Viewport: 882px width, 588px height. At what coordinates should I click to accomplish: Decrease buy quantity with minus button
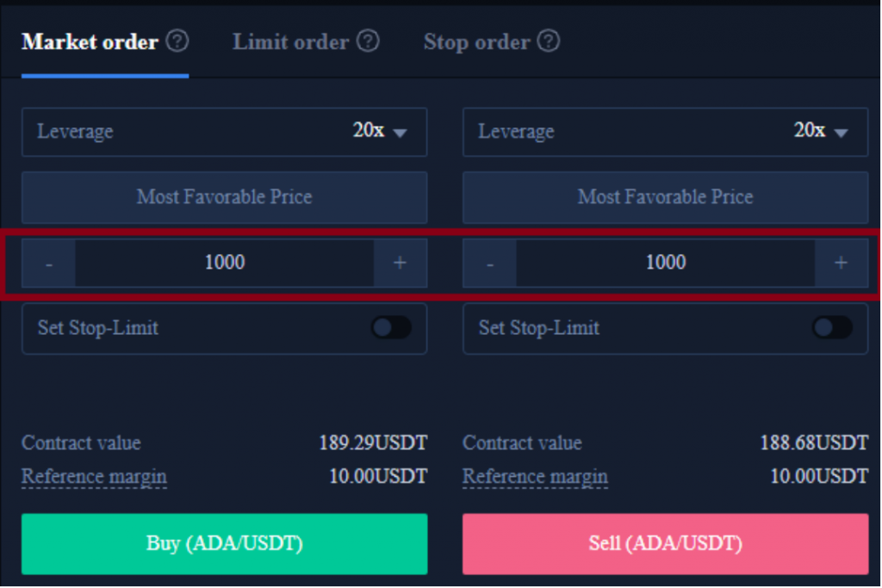tap(49, 263)
